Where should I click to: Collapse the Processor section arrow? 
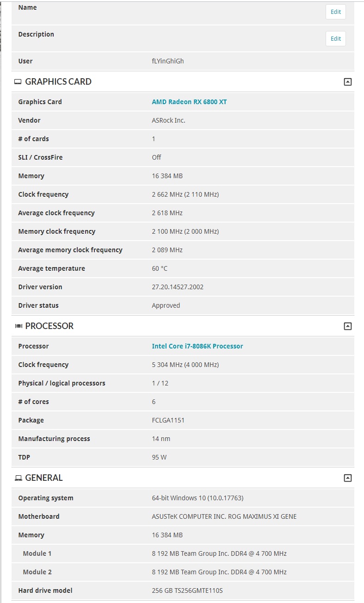tap(348, 326)
